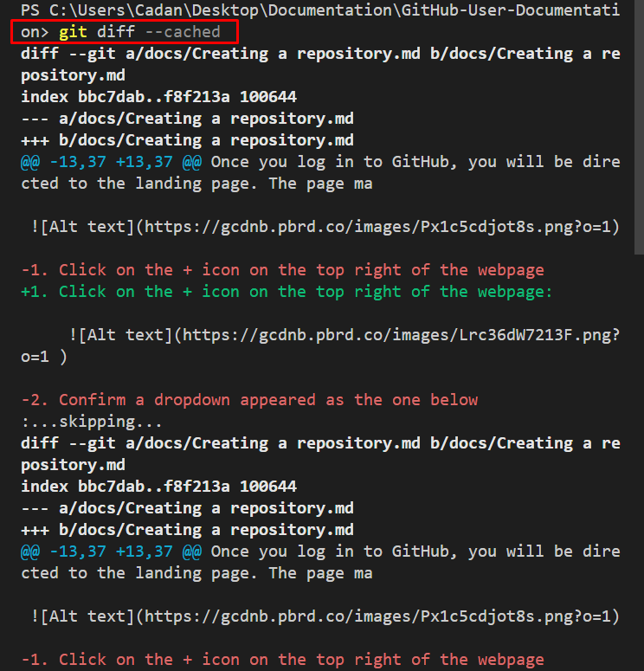Click the red '-1. Click on the + icon' line above skipping
The image size is (644, 671).
282,270
